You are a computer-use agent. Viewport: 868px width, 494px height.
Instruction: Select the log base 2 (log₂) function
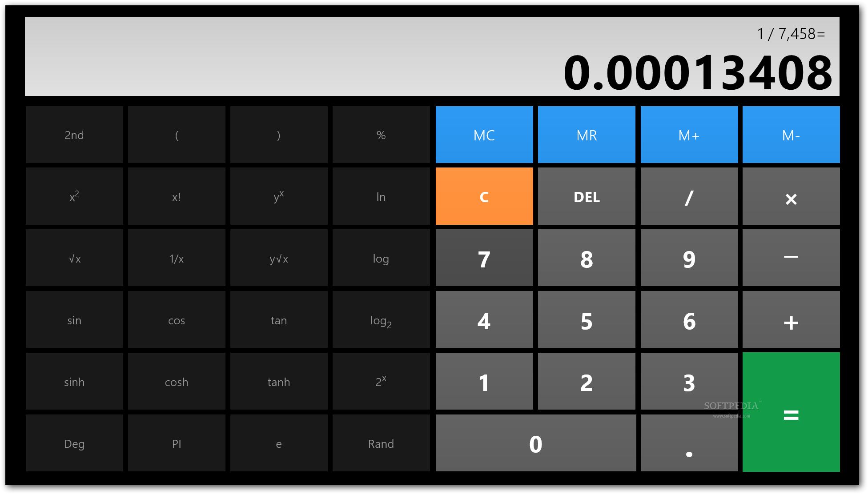[381, 321]
